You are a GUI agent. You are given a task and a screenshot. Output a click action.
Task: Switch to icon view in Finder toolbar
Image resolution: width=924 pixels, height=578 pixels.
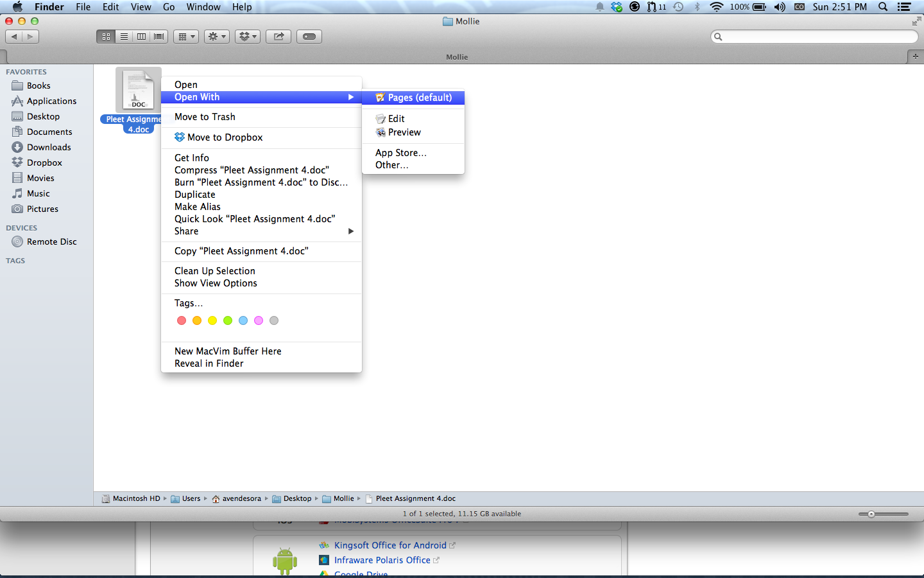coord(106,37)
